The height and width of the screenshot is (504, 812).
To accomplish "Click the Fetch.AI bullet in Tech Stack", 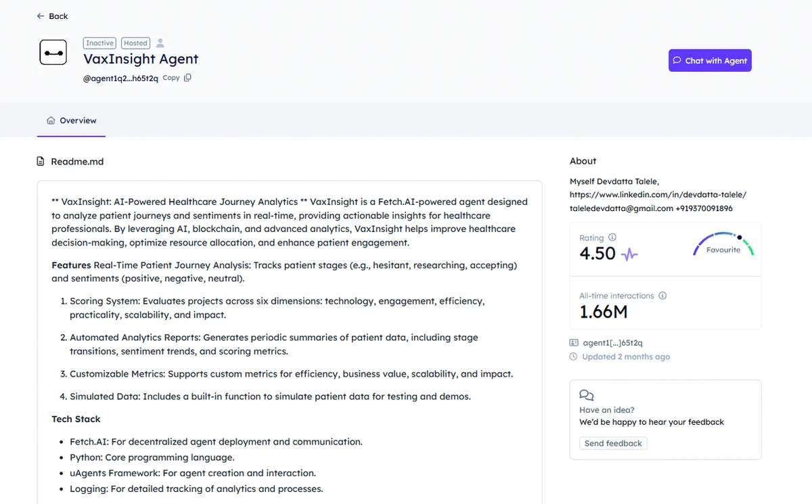I will point(216,442).
